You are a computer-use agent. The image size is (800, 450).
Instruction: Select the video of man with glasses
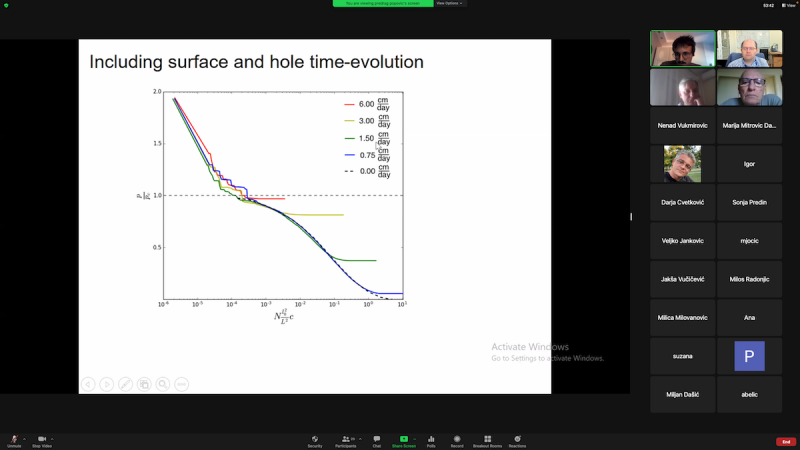[x=749, y=87]
